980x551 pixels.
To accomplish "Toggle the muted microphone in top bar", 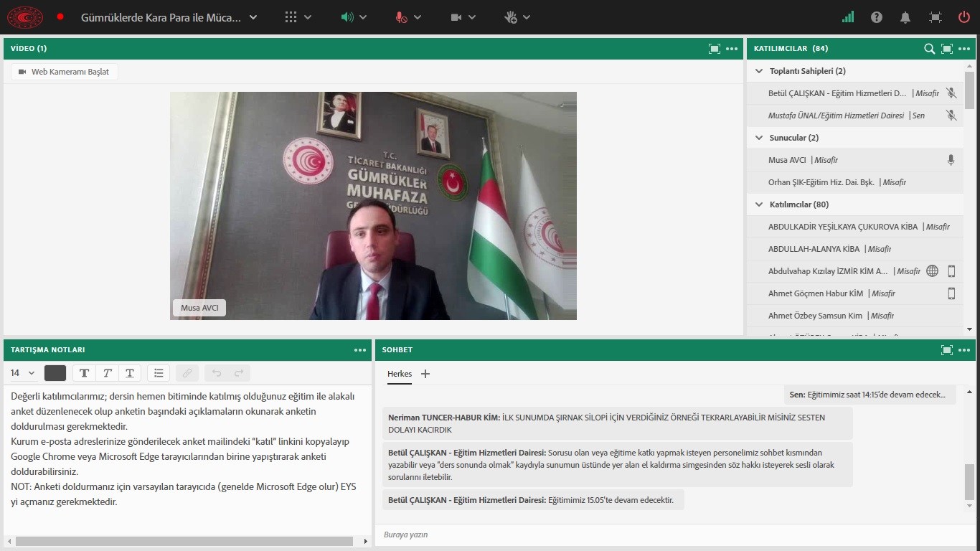I will pos(402,17).
